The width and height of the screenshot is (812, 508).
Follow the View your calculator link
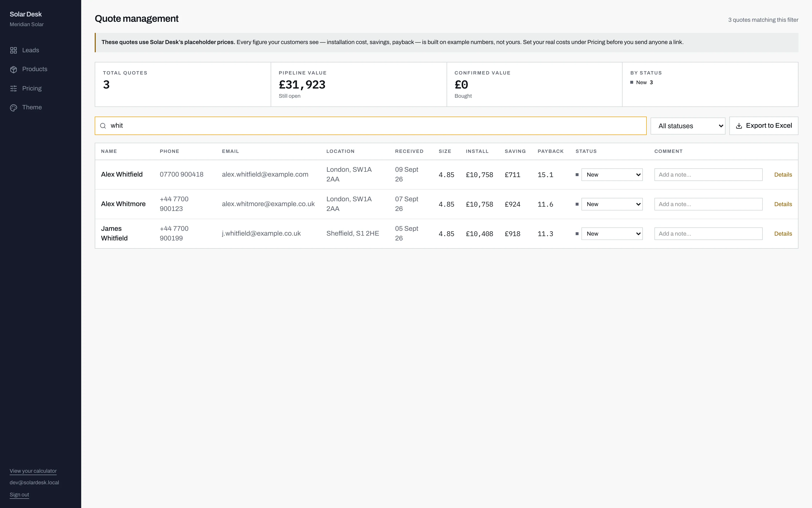pos(33,471)
